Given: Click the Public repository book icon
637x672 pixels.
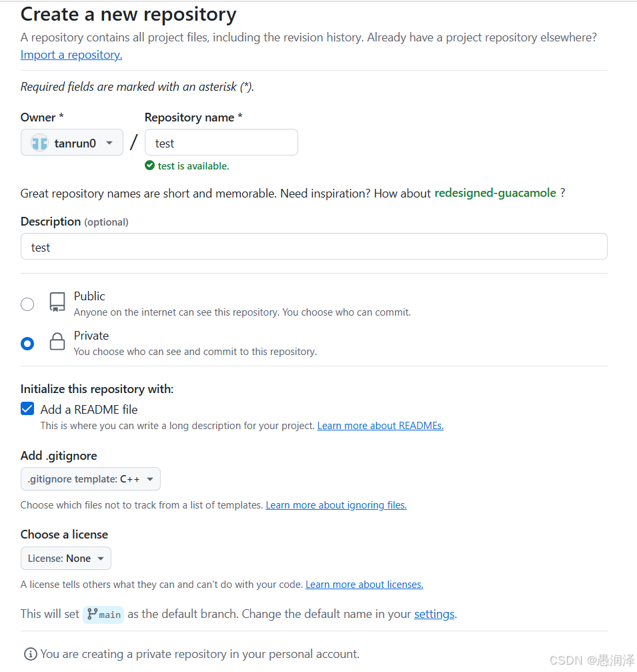Looking at the screenshot, I should pyautogui.click(x=57, y=303).
